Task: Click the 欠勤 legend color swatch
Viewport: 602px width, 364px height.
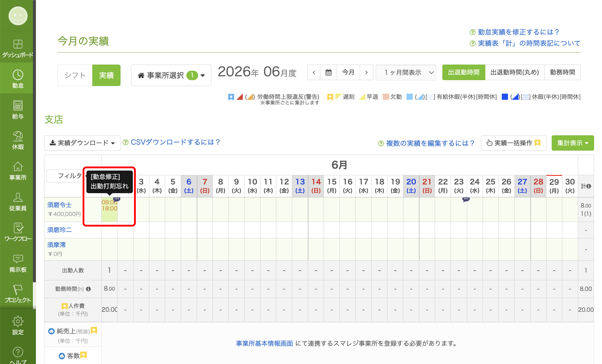Action: pyautogui.click(x=386, y=97)
